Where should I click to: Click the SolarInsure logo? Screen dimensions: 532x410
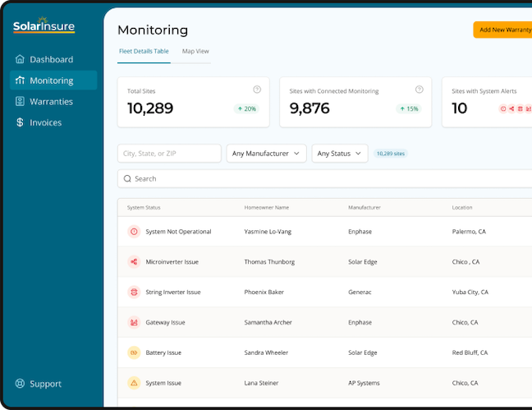tap(44, 25)
